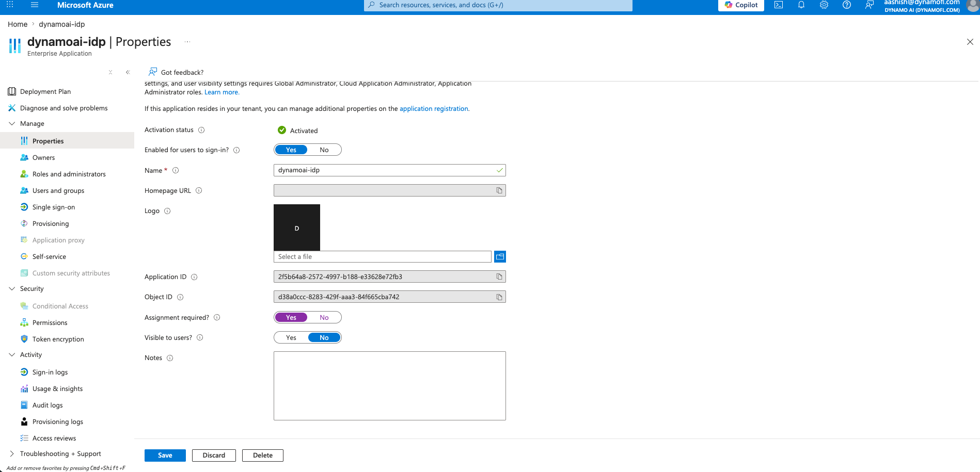The image size is (980, 472).
Task: Collapse the Manage section
Action: (x=12, y=124)
